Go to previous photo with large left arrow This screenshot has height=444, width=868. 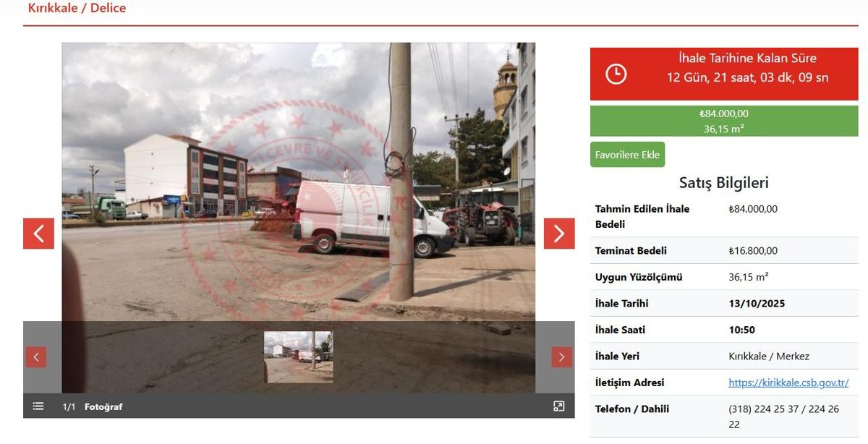point(38,233)
